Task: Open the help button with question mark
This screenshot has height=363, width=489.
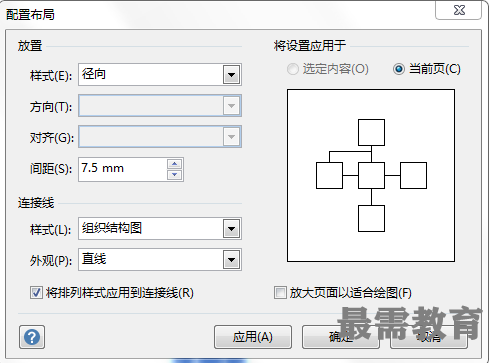Action: [x=32, y=337]
